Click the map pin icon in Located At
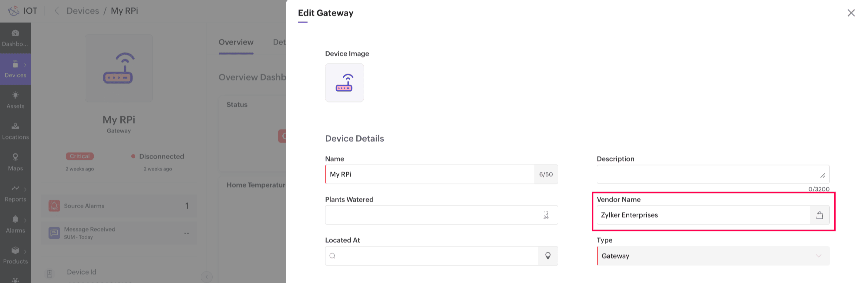This screenshot has height=283, width=868. pyautogui.click(x=547, y=256)
